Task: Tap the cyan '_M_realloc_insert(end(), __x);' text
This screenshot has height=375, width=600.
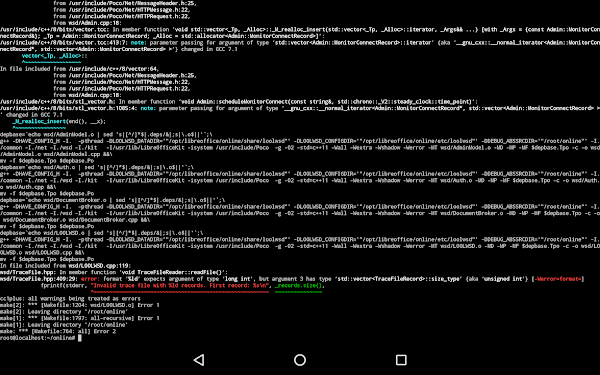Action: click(59, 122)
